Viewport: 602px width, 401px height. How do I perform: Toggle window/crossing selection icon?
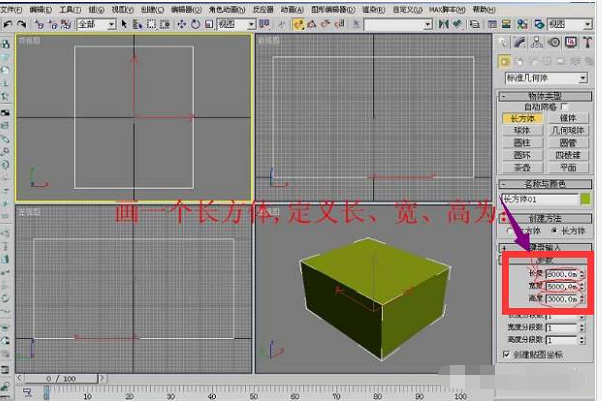click(x=165, y=24)
